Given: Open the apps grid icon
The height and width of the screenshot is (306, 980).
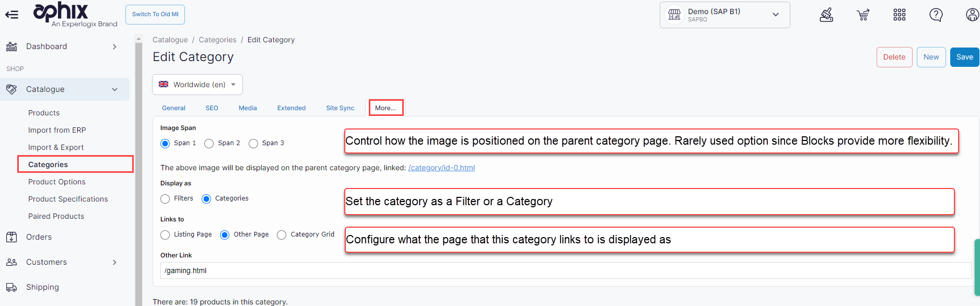Looking at the screenshot, I should click(900, 15).
